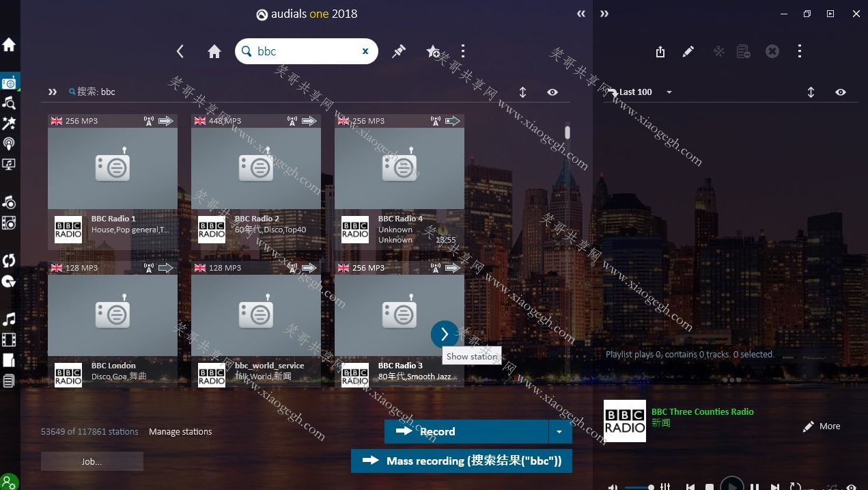Open the Save Music streaming sidebar icon
The image size is (868, 490).
(x=9, y=202)
